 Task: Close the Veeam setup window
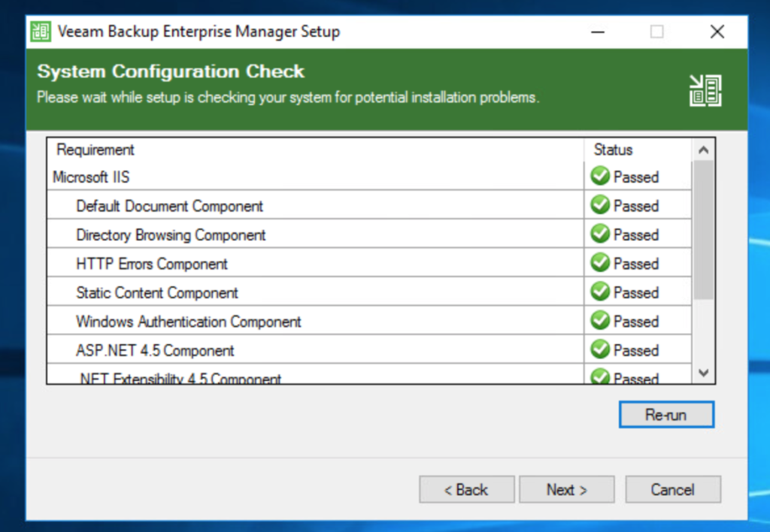pyautogui.click(x=717, y=32)
